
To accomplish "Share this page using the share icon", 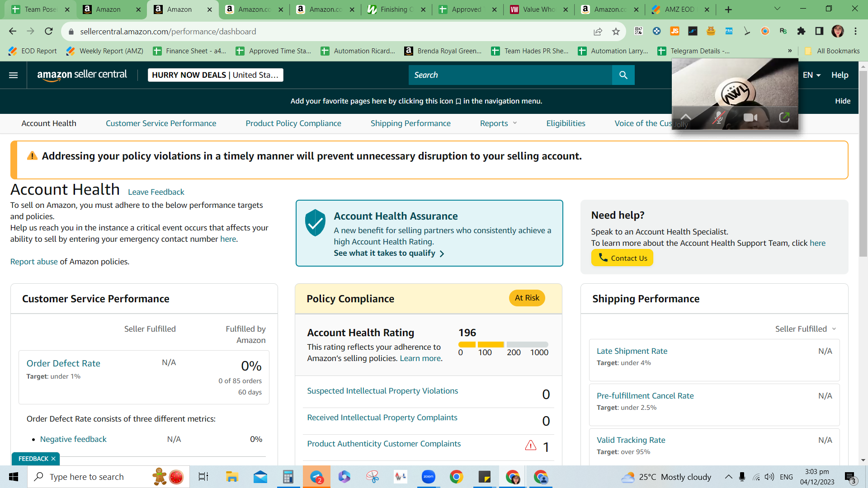I will pyautogui.click(x=598, y=31).
